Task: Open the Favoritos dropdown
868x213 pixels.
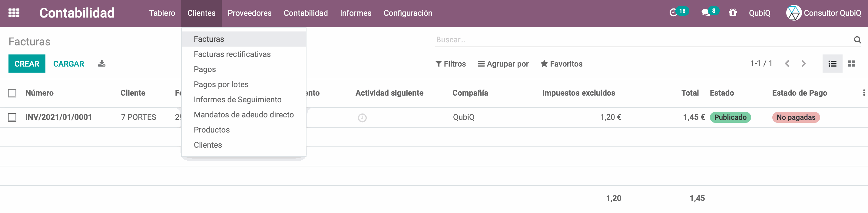Action: click(562, 64)
